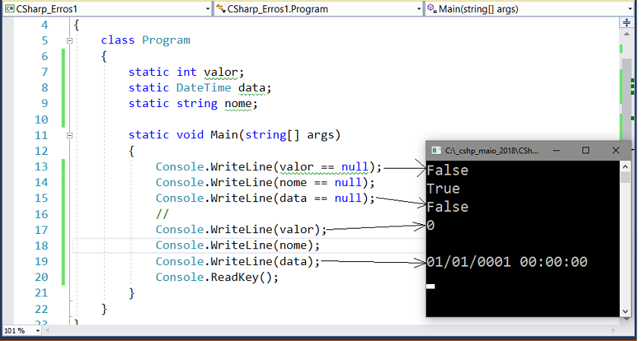Click 'data' argument on line 19
Image resolution: width=644 pixels, height=341 pixels.
click(x=293, y=261)
